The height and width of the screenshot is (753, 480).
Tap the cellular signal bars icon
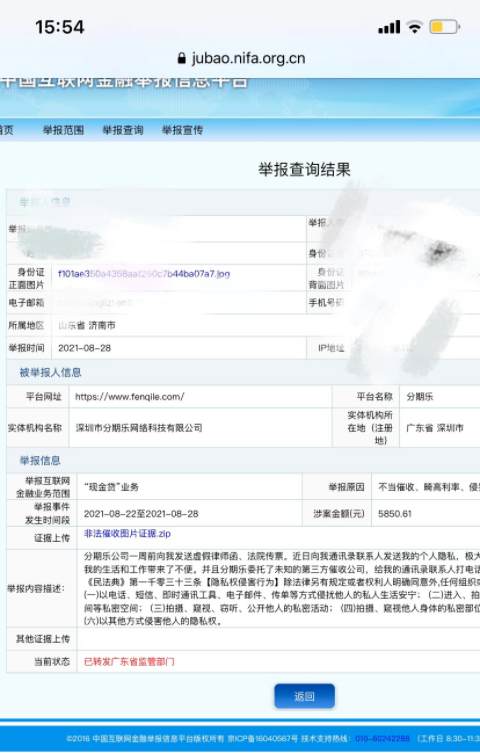point(389,27)
